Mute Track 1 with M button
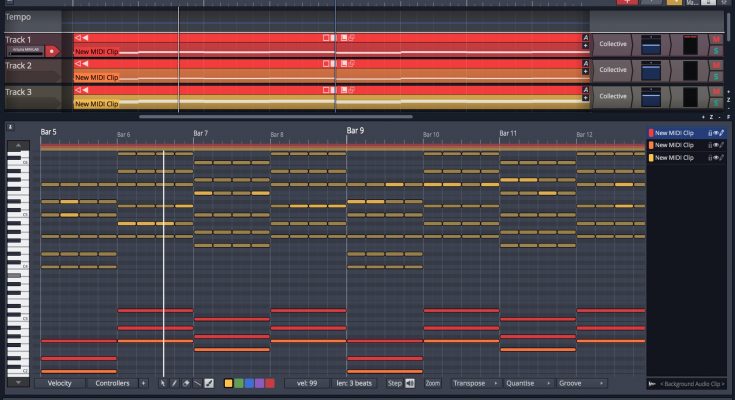 716,39
